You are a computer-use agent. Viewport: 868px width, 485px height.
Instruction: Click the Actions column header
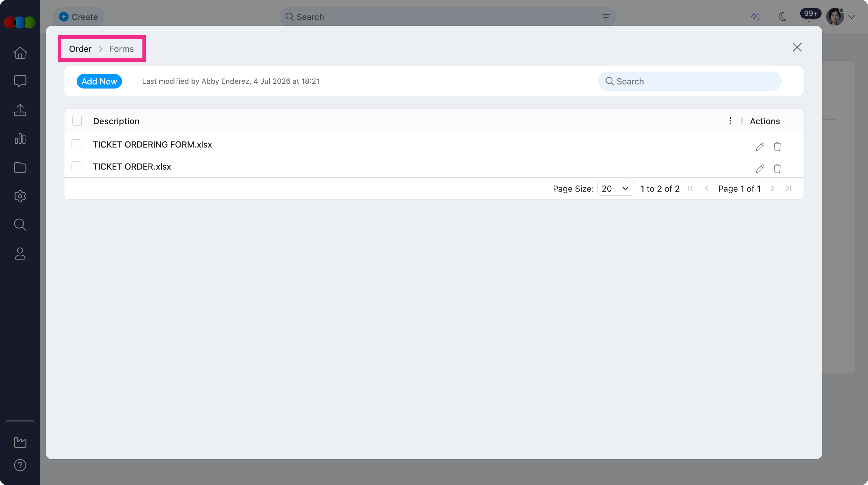pyautogui.click(x=765, y=121)
